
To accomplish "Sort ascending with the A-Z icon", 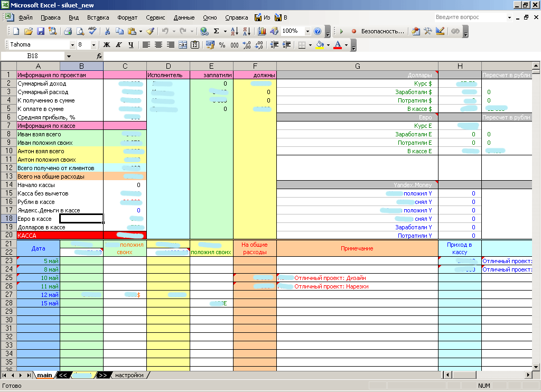I will coord(234,31).
